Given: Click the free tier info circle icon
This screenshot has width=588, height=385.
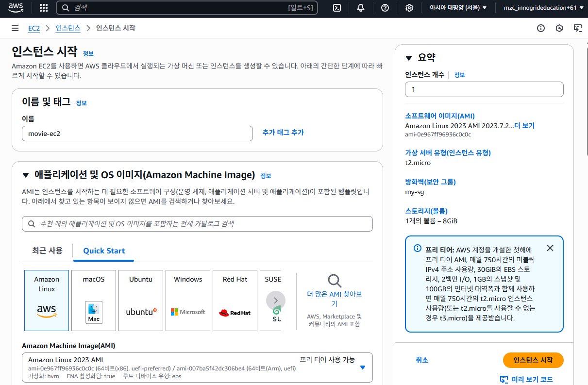Looking at the screenshot, I should (418, 248).
